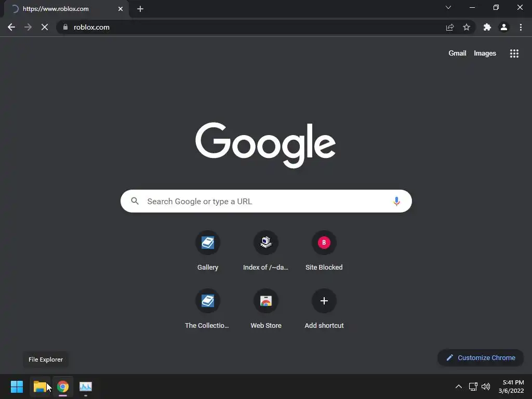Close the roblox.com tab
Viewport: 532px width, 399px height.
(x=121, y=9)
